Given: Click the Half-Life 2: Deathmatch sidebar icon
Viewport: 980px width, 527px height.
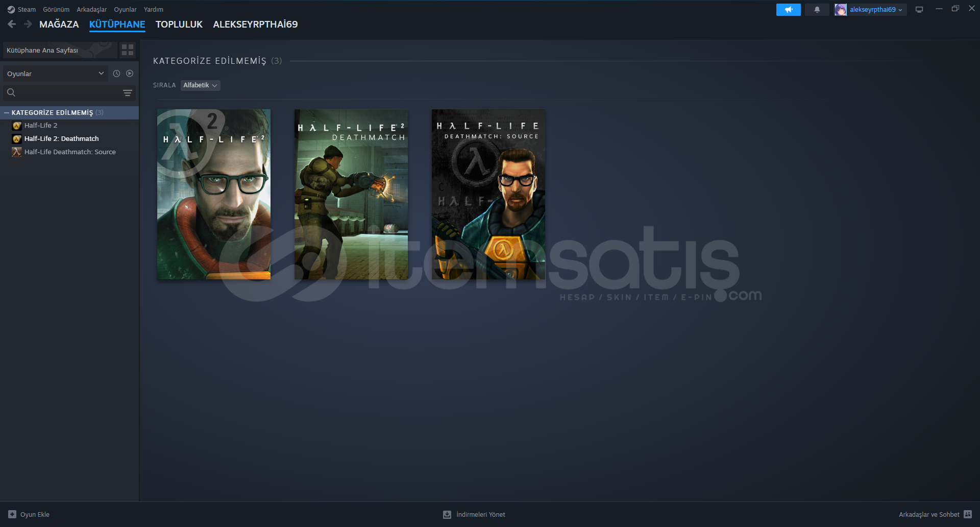Looking at the screenshot, I should (17, 139).
